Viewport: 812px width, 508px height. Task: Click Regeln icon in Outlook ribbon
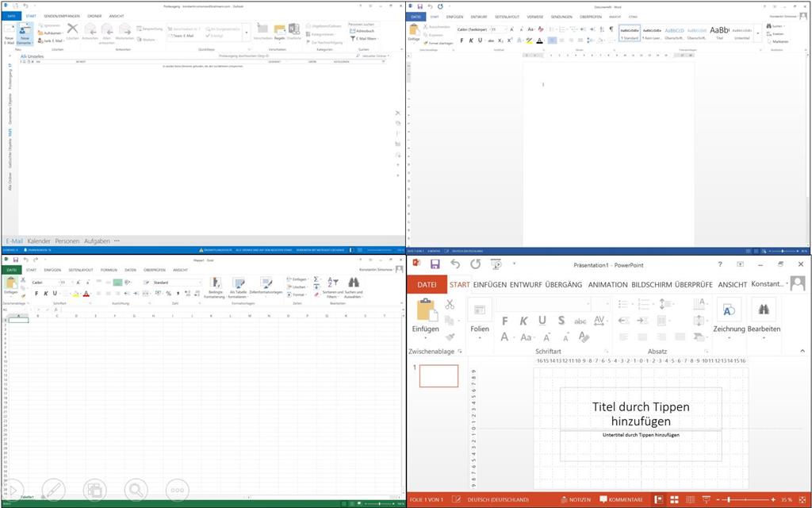pos(280,30)
